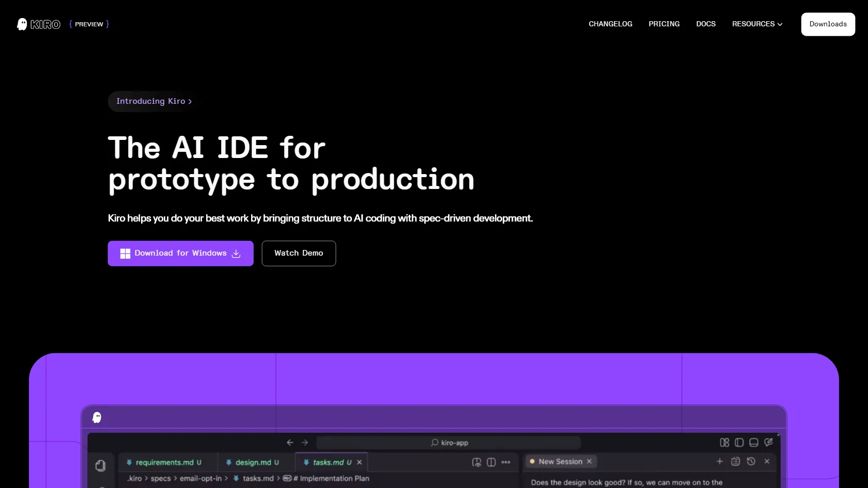The height and width of the screenshot is (488, 868).
Task: Open the CHANGELOG page
Action: [x=610, y=24]
